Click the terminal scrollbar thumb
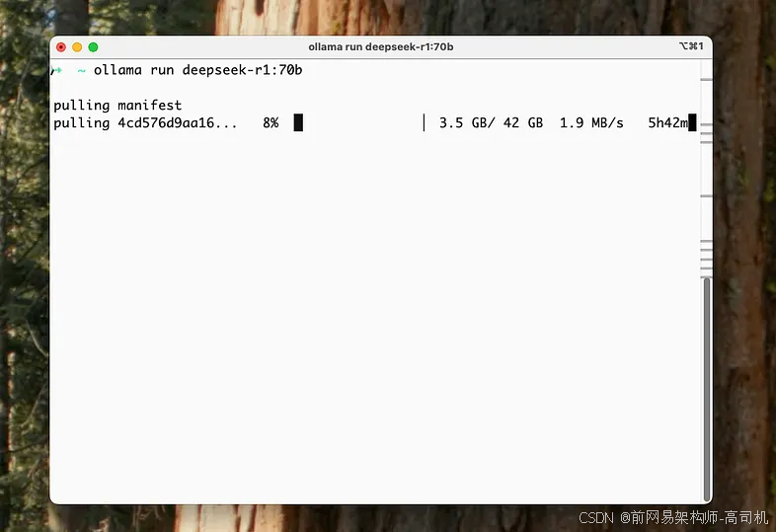Screen dimensions: 776x532 707,389
